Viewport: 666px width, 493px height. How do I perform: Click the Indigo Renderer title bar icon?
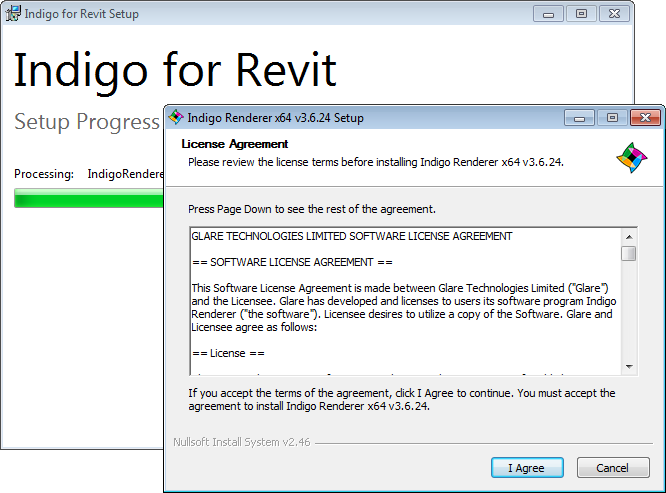point(176,117)
